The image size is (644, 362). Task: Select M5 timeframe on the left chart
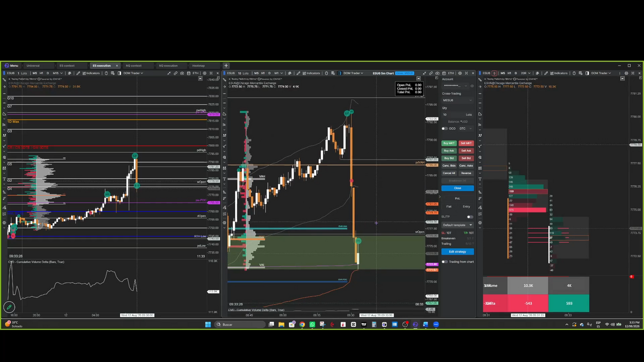(35, 73)
